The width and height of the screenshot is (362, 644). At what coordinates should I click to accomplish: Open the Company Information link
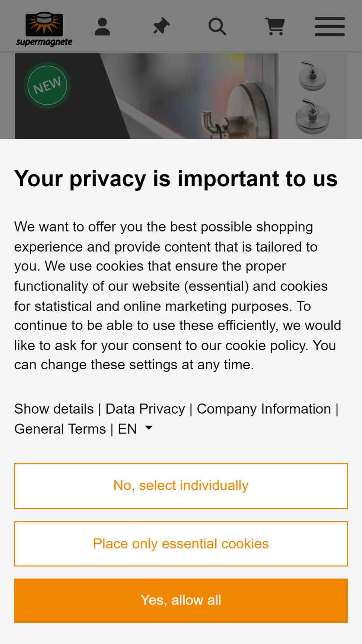pyautogui.click(x=264, y=409)
